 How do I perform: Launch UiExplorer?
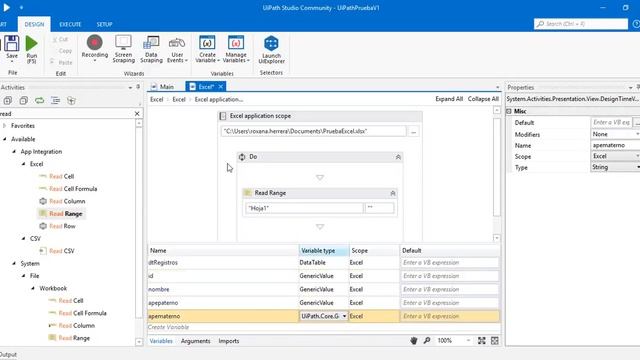[x=271, y=49]
